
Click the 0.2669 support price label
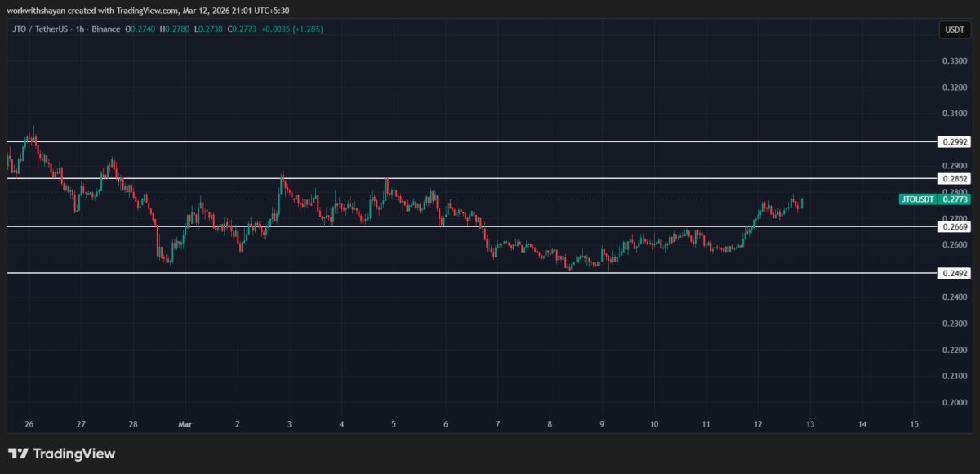[x=953, y=226]
